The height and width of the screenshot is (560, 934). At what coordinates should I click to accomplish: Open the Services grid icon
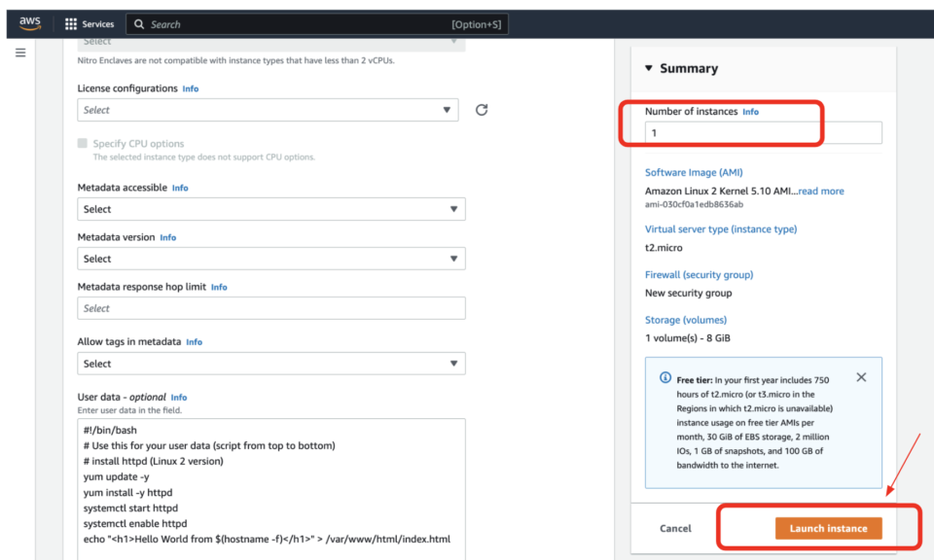click(70, 23)
